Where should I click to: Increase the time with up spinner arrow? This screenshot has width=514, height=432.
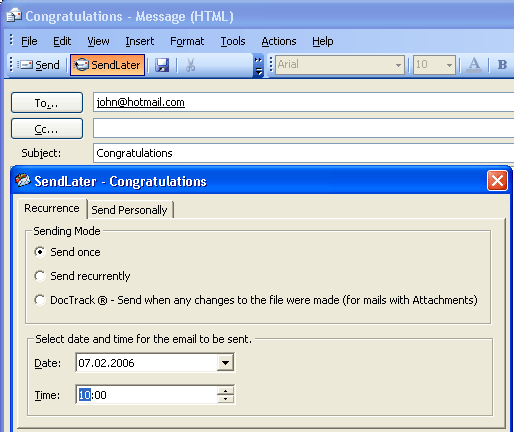(x=226, y=391)
